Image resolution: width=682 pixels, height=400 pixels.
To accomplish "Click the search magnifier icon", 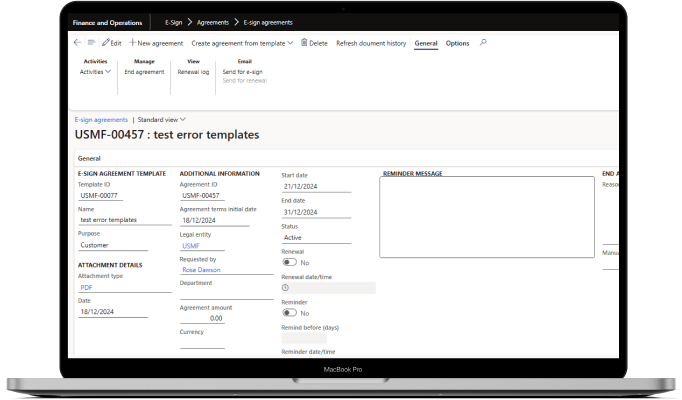I will click(x=483, y=43).
